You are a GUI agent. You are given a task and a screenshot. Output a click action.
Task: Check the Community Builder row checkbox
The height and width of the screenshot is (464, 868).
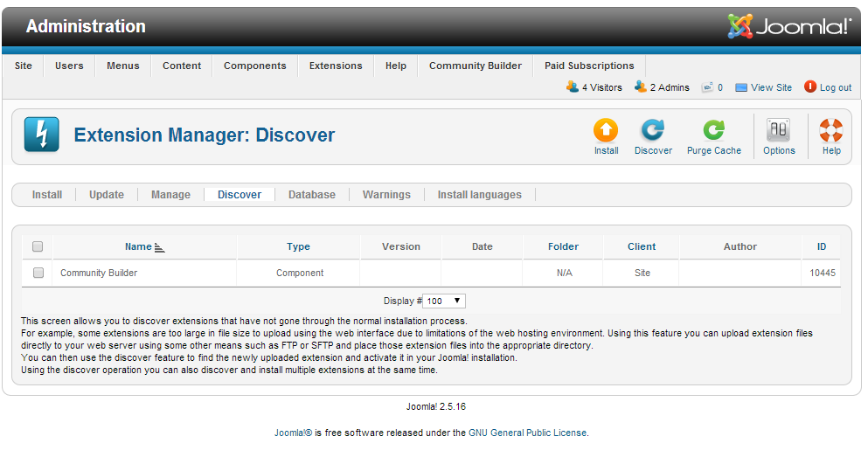click(x=38, y=273)
